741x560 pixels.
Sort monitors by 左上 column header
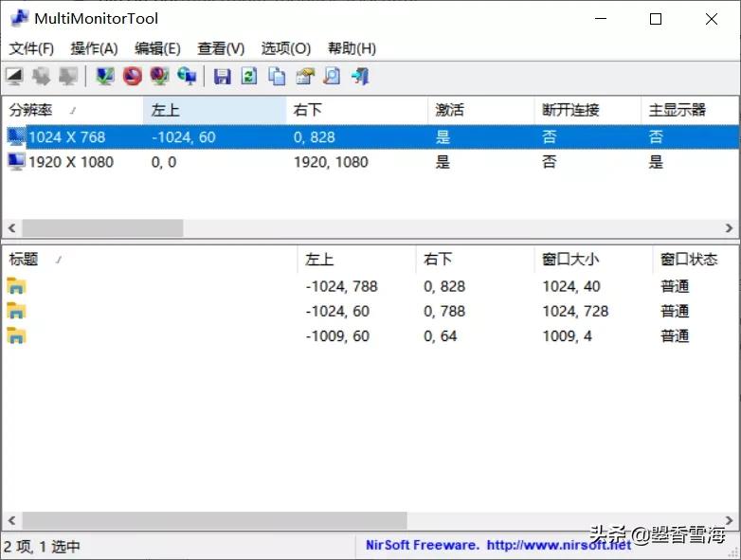[214, 110]
